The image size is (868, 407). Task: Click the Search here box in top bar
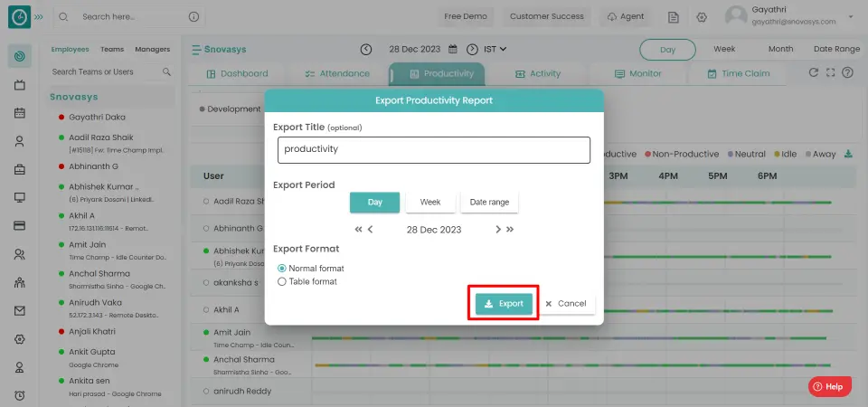coord(129,16)
